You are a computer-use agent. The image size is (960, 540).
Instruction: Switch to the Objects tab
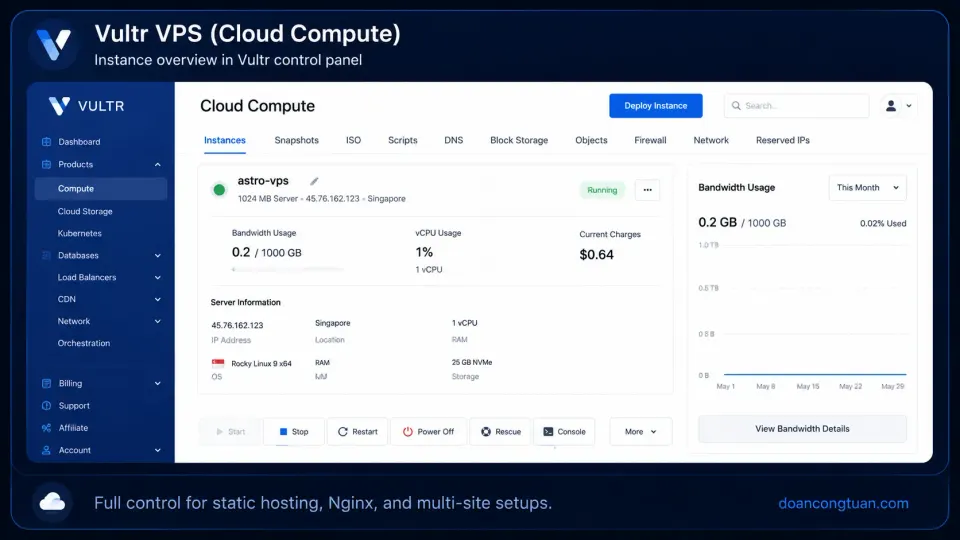(x=591, y=140)
